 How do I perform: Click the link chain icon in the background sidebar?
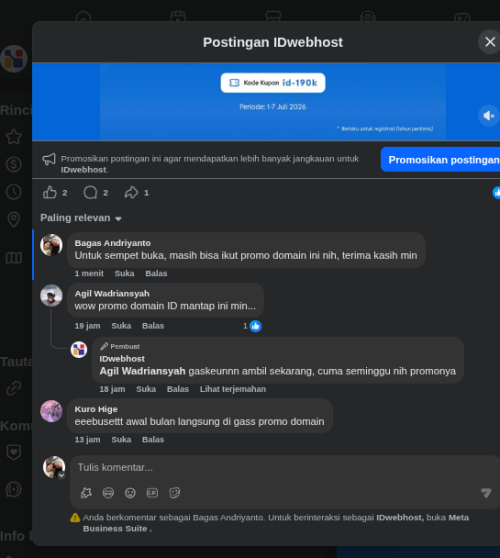(x=14, y=388)
